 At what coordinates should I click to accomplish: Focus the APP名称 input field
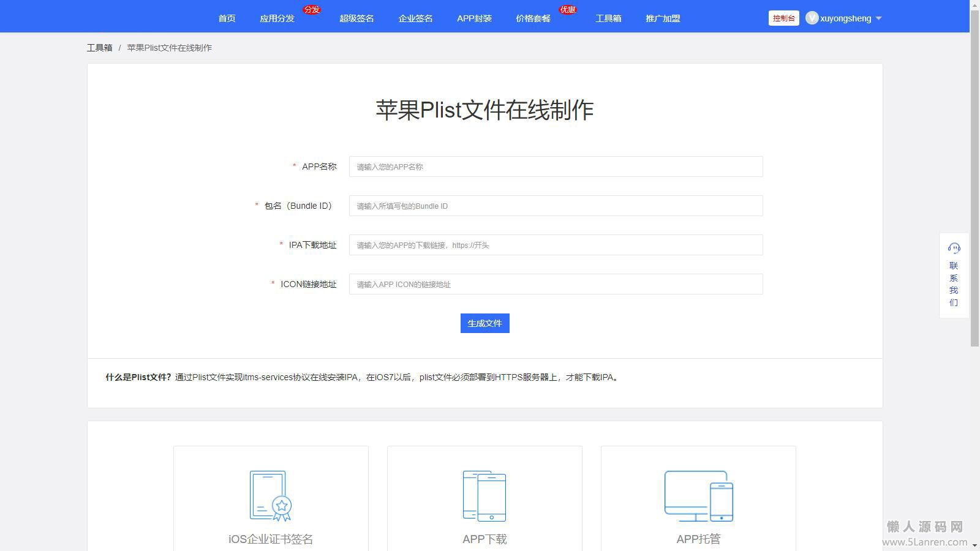556,167
